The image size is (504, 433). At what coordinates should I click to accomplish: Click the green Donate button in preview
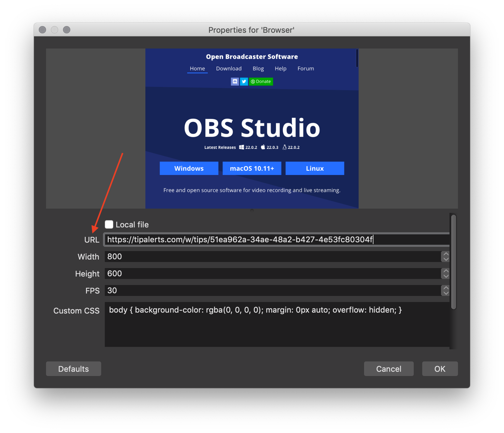click(261, 82)
